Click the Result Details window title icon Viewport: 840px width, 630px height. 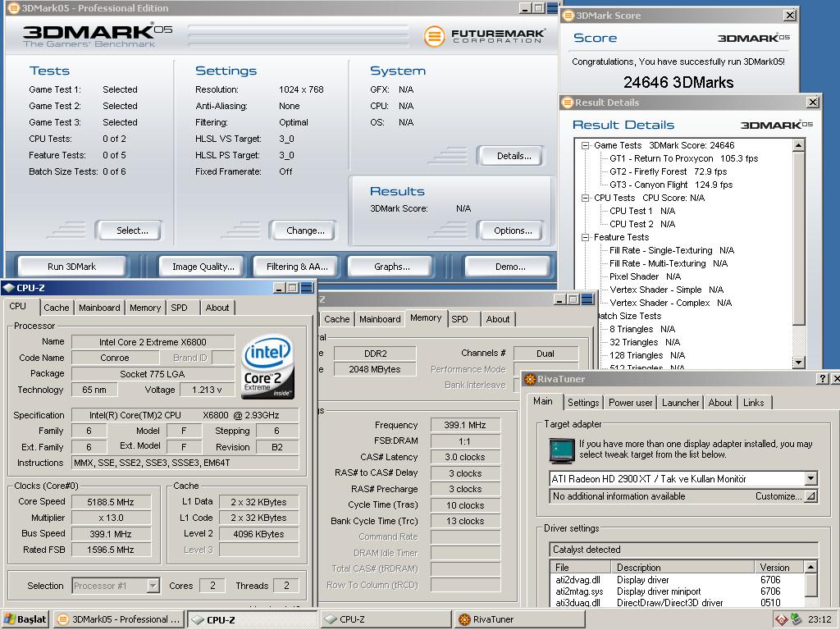click(x=568, y=103)
